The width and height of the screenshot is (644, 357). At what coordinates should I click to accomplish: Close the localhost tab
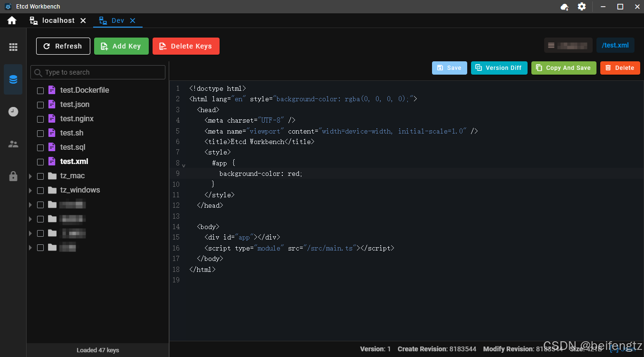(x=83, y=20)
